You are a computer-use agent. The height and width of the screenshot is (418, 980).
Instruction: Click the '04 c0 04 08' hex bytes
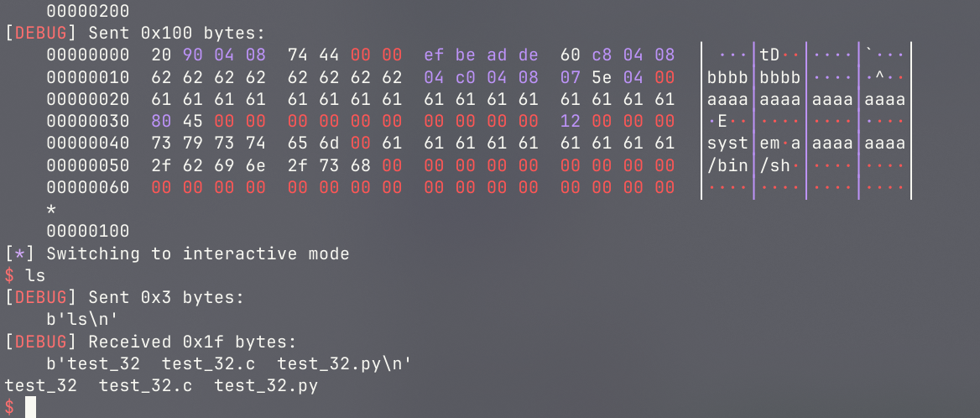pos(481,77)
